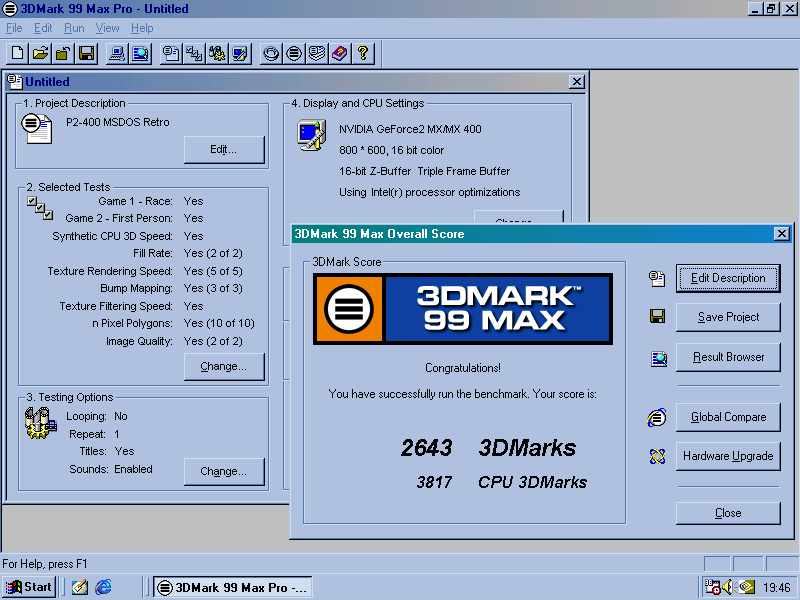This screenshot has width=800, height=600.
Task: Click the 3DMark logo toolbar icon
Action: coord(294,53)
